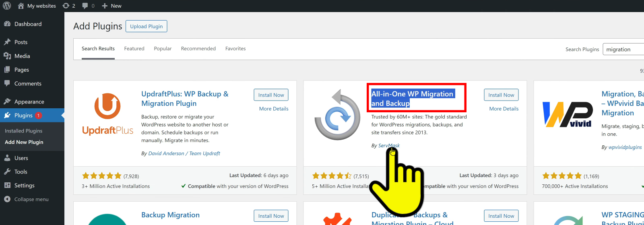Click the 'Add Plugins' page heading
The height and width of the screenshot is (225, 644).
pyautogui.click(x=98, y=26)
